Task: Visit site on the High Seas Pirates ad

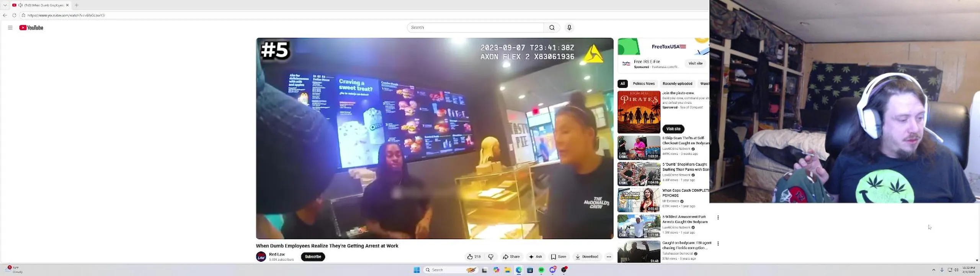Action: click(673, 129)
